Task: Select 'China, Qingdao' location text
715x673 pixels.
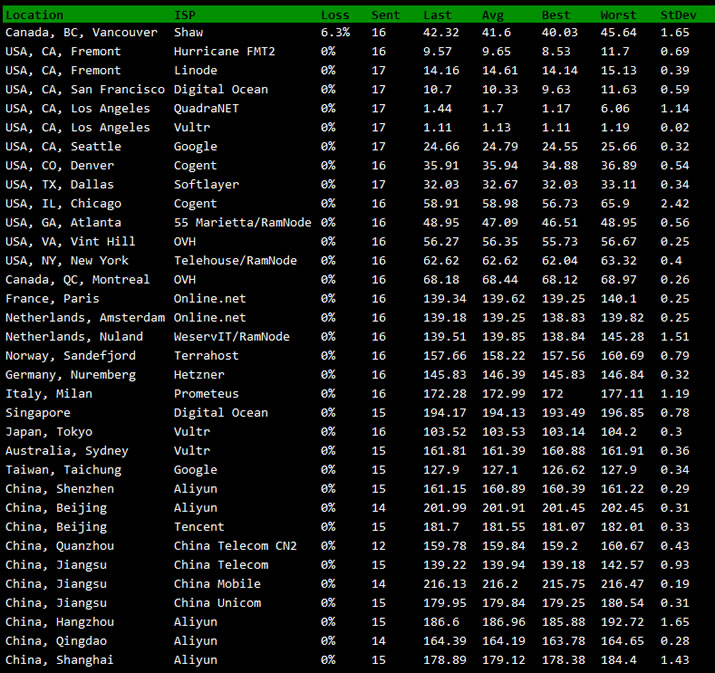Action: coord(56,641)
